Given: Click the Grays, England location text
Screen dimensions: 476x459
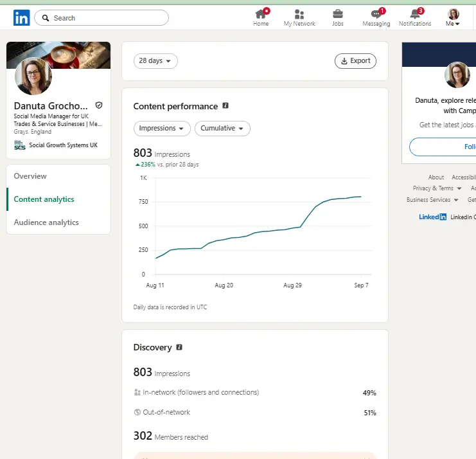Looking at the screenshot, I should (33, 132).
